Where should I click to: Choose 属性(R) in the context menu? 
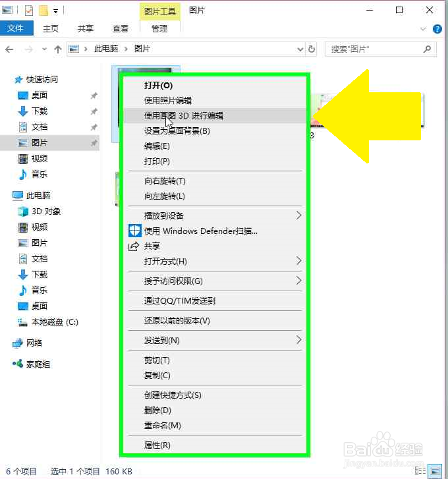tap(215, 445)
